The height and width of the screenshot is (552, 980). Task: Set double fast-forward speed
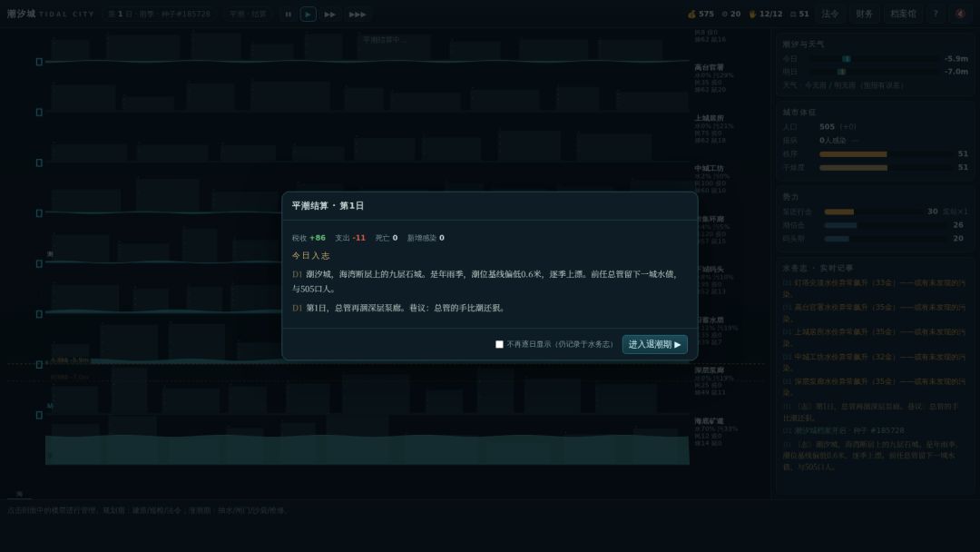330,14
